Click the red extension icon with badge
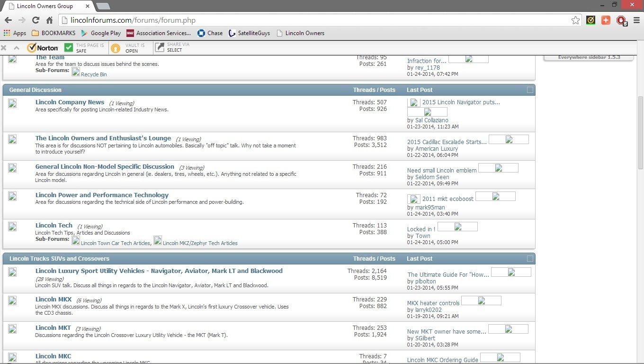This screenshot has height=364, width=644. pos(621,20)
